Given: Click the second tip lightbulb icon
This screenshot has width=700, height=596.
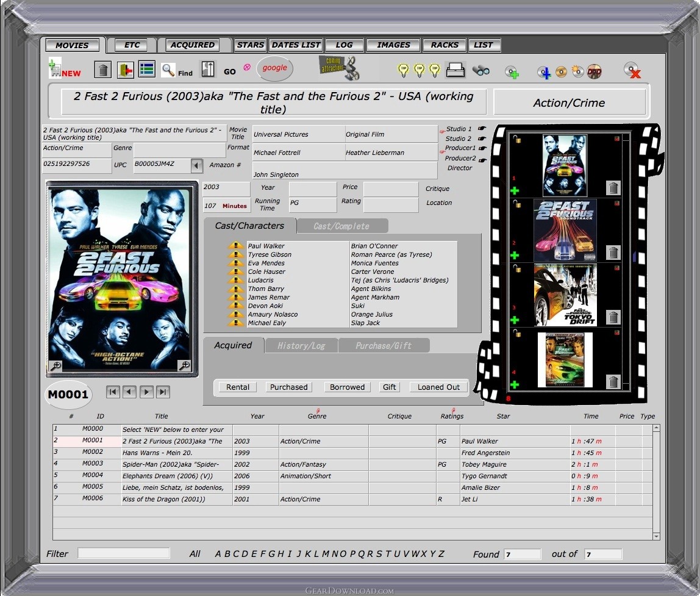Looking at the screenshot, I should point(419,70).
